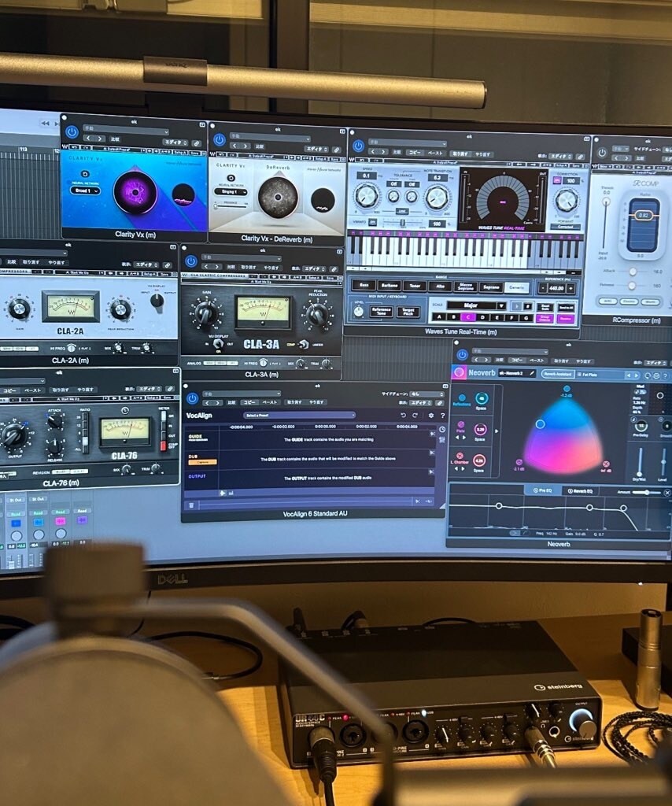
Task: Toggle Neoverb plugin power button
Action: [462, 354]
